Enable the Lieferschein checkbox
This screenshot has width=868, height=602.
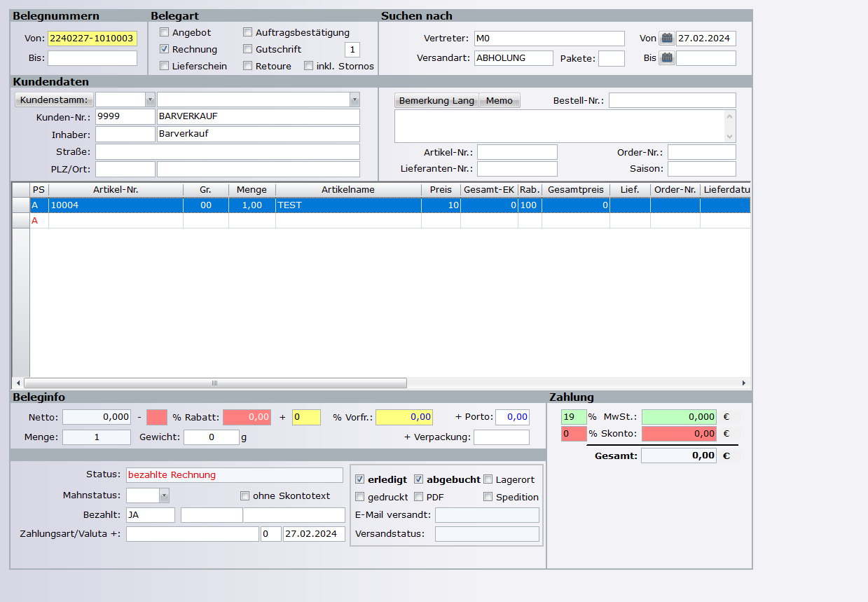coord(164,66)
